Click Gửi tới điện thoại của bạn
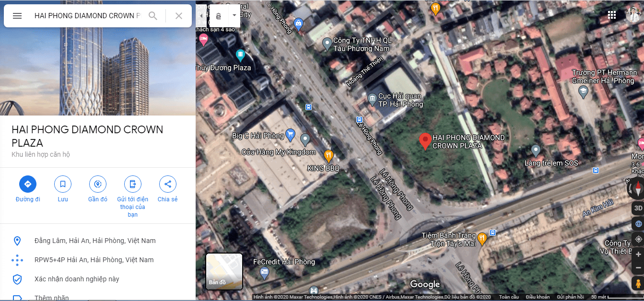 click(x=133, y=197)
